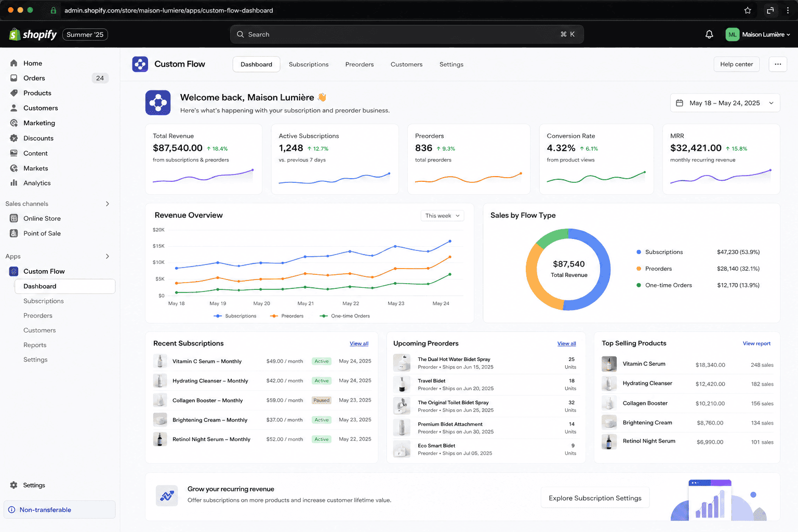
Task: Switch to the Settings tab
Action: tap(451, 64)
